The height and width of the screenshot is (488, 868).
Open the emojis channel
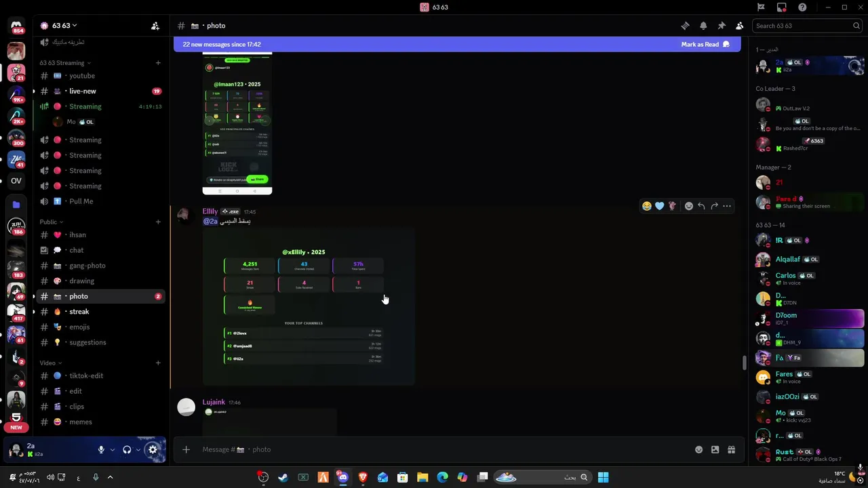coord(102,327)
